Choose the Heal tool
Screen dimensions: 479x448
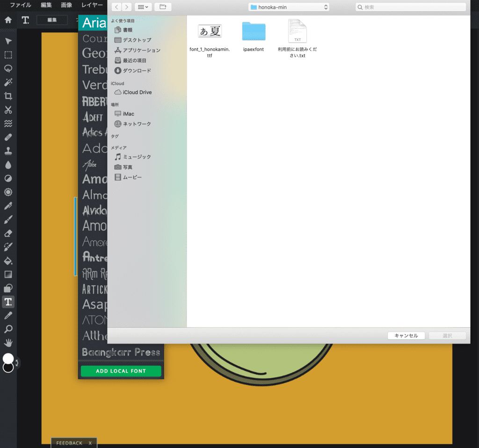7,137
